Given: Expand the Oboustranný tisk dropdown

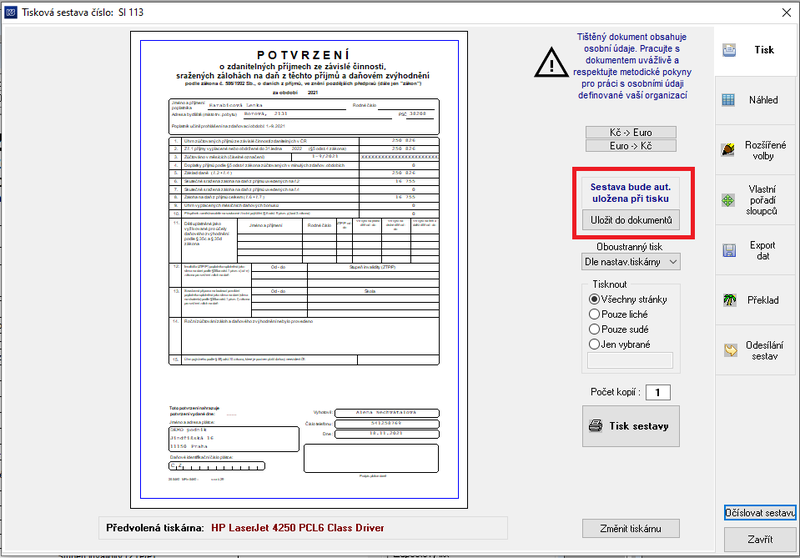Looking at the screenshot, I should 631,262.
